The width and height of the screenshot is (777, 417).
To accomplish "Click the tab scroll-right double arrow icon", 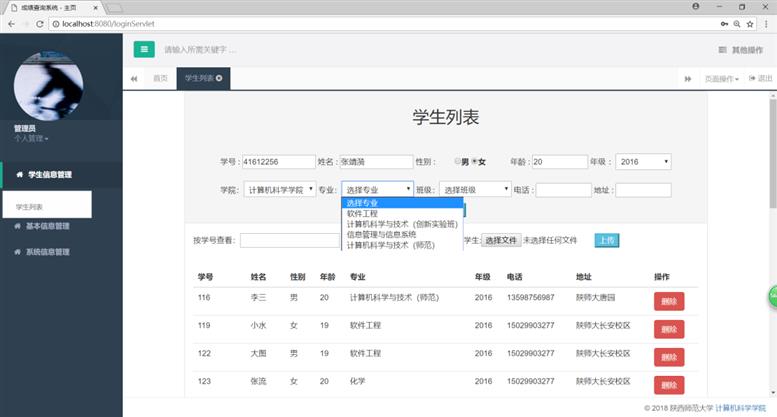I will pyautogui.click(x=687, y=78).
